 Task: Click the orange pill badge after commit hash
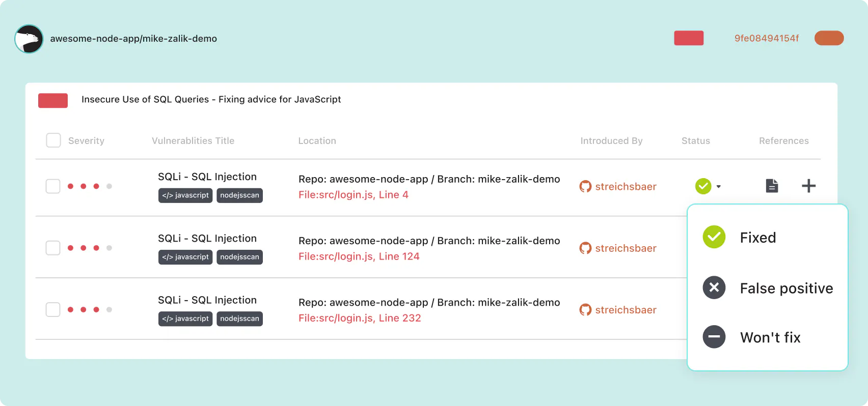(x=829, y=38)
